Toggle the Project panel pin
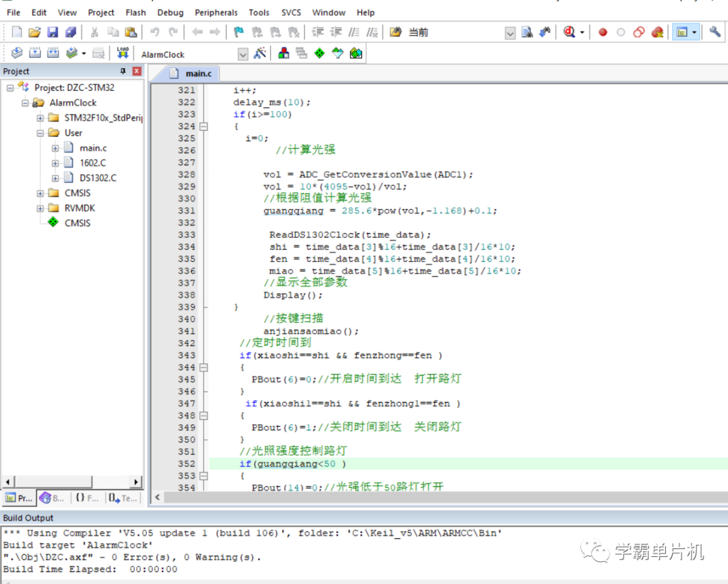The image size is (728, 584). [123, 71]
